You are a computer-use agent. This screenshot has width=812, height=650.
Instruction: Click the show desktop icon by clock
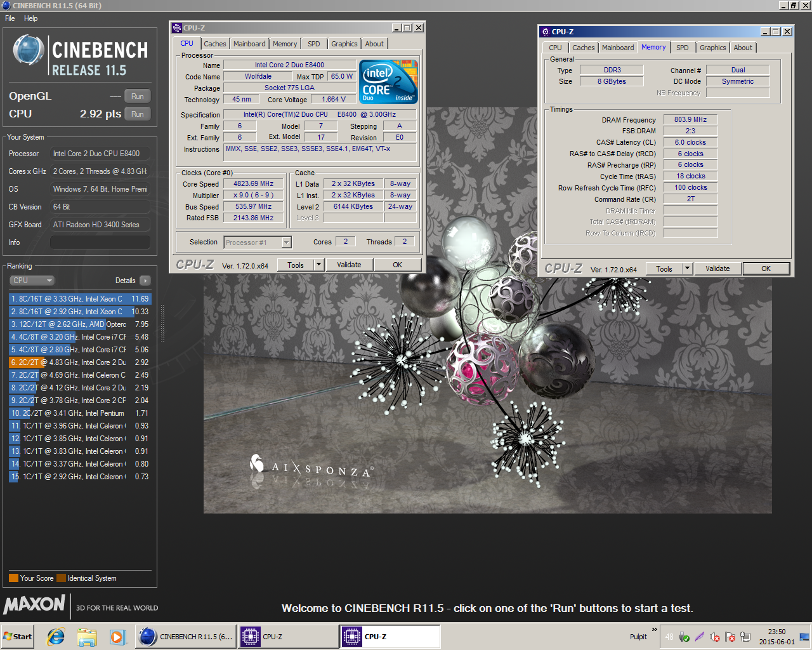pos(804,637)
